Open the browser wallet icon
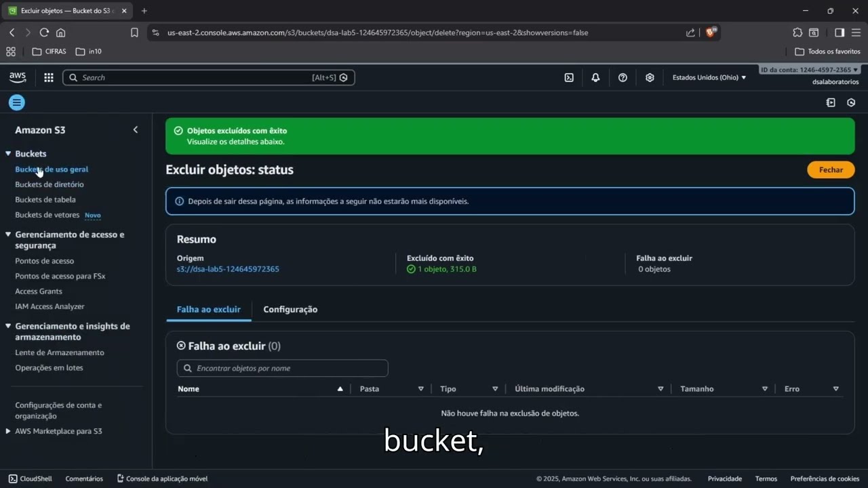Viewport: 868px width, 488px height. click(x=813, y=33)
